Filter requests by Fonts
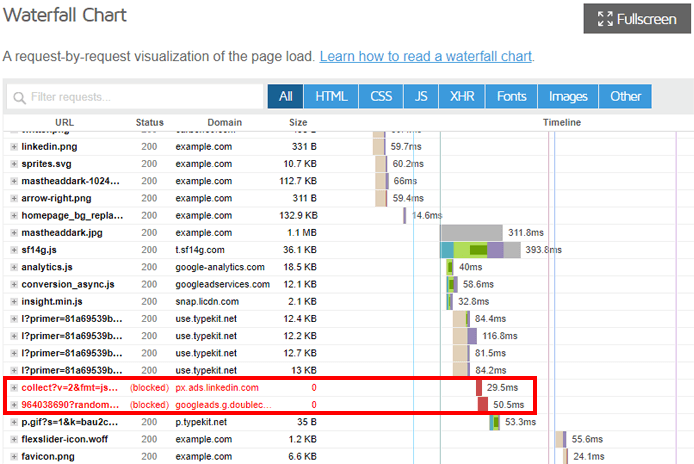Viewport: 694px width, 464px height. tap(511, 96)
